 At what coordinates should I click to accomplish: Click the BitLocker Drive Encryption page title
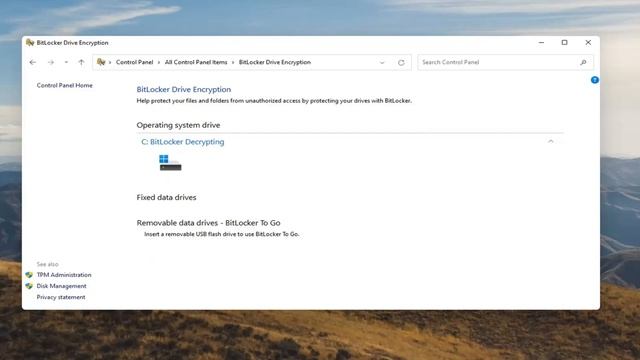click(184, 89)
